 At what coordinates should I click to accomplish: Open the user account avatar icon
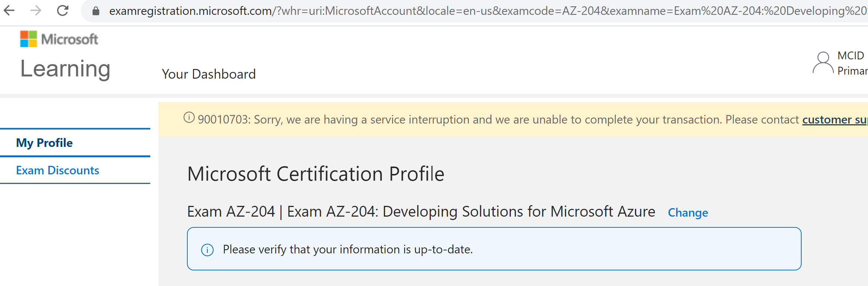823,63
